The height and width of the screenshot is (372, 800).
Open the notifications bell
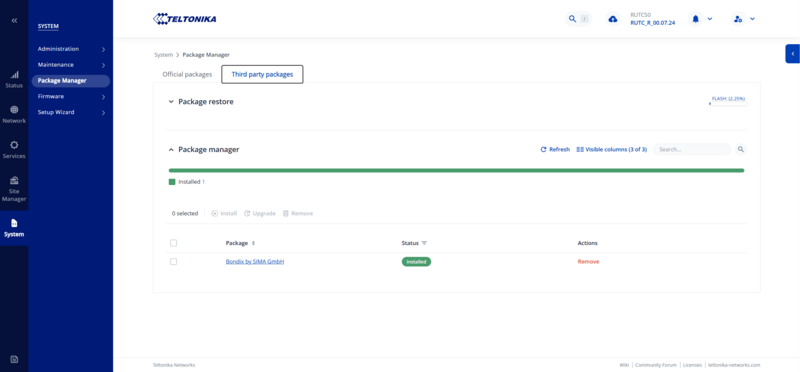coord(695,19)
